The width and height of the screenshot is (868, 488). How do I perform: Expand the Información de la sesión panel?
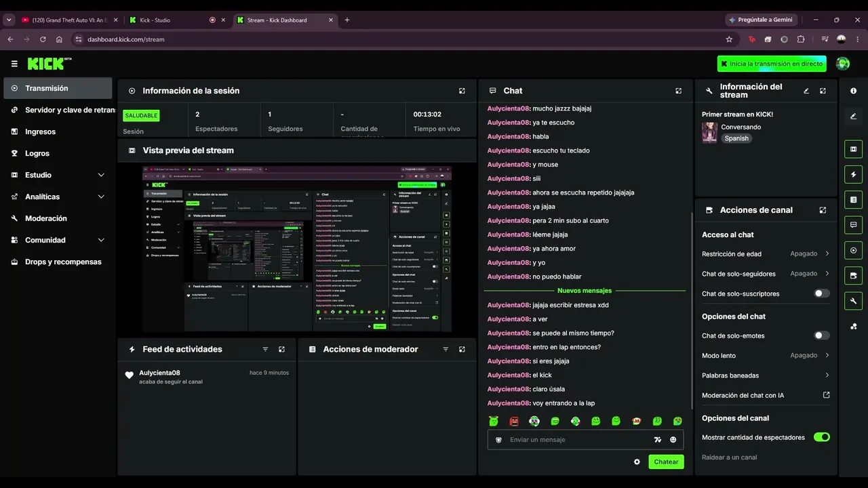point(462,91)
